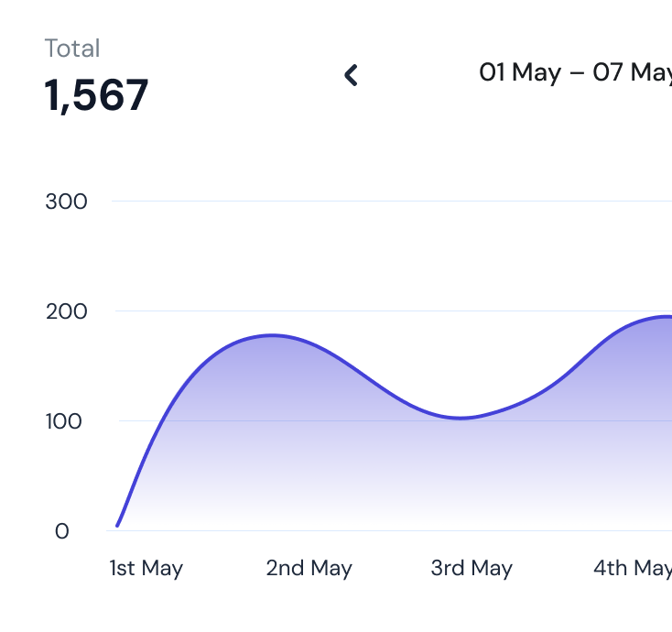Click the 300 y-axis label
The width and height of the screenshot is (672, 632).
66,202
